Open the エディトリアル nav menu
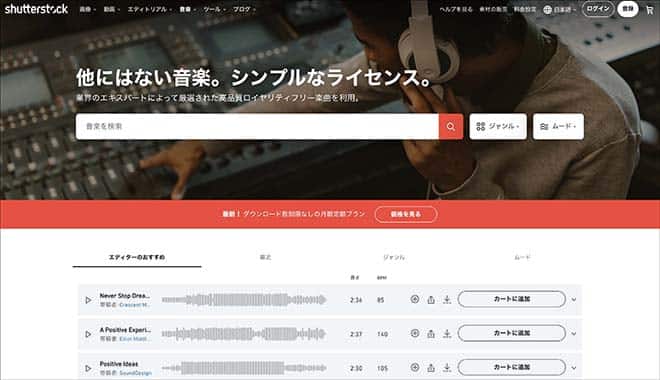660x380 pixels. click(x=149, y=9)
